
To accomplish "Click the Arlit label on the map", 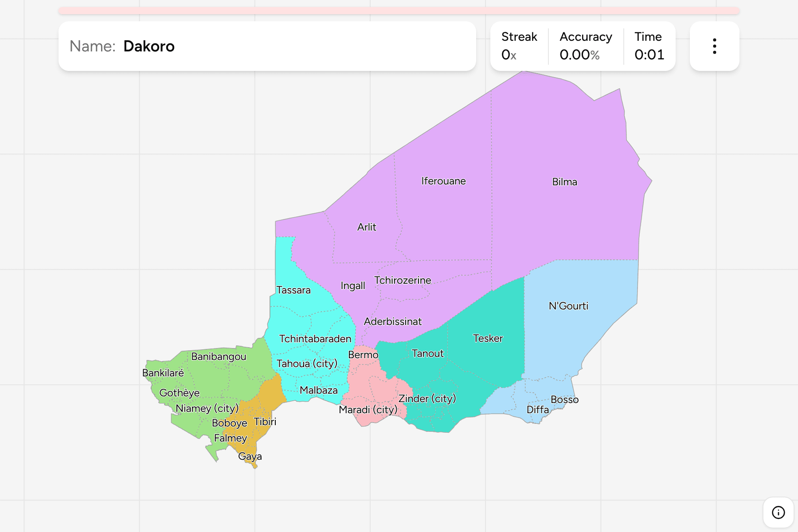I will tap(367, 227).
